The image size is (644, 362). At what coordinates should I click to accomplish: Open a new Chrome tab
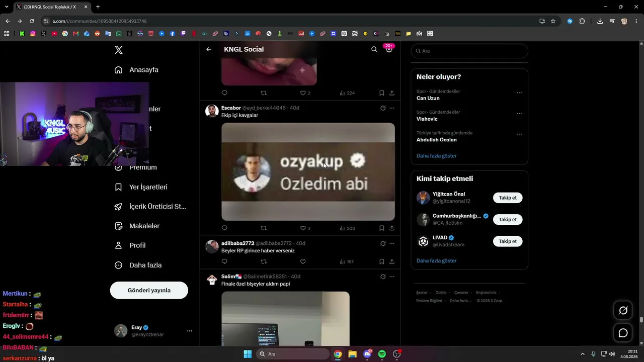pos(98,7)
